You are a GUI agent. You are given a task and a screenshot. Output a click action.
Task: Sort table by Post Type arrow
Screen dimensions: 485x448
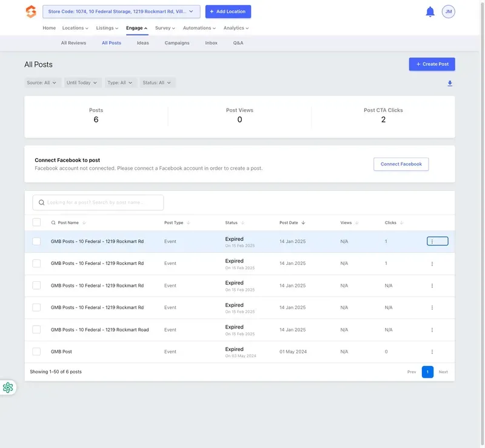point(189,222)
